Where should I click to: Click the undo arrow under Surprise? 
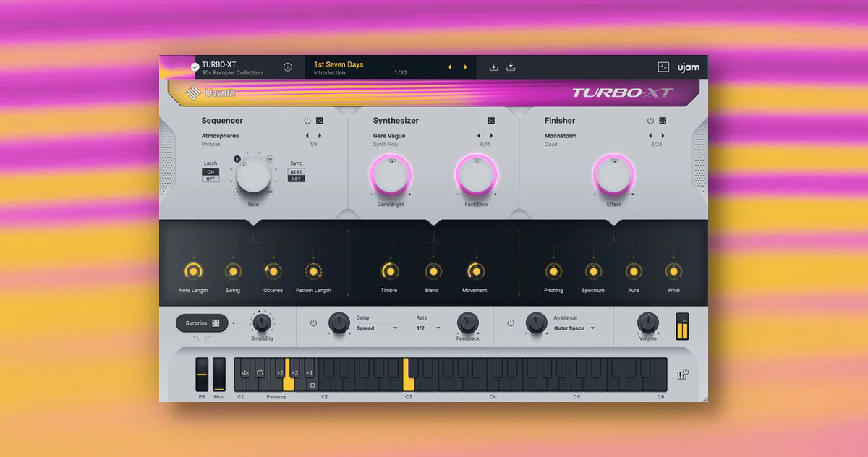point(195,338)
